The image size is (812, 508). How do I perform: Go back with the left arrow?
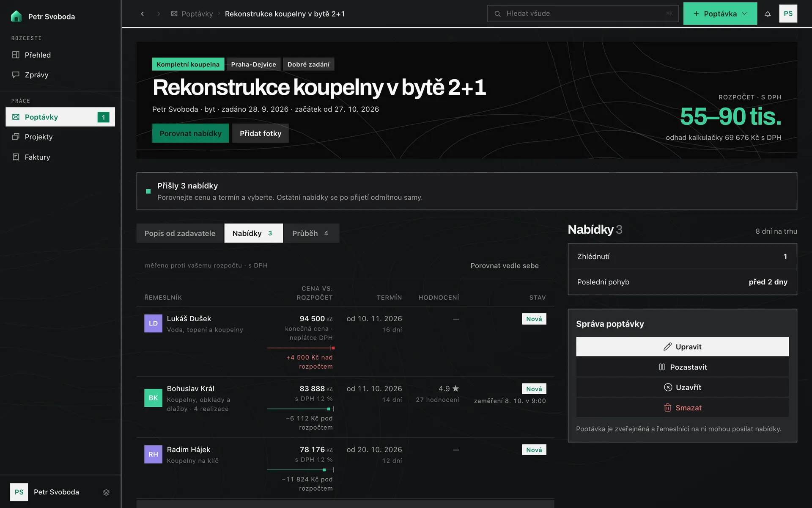tap(143, 14)
